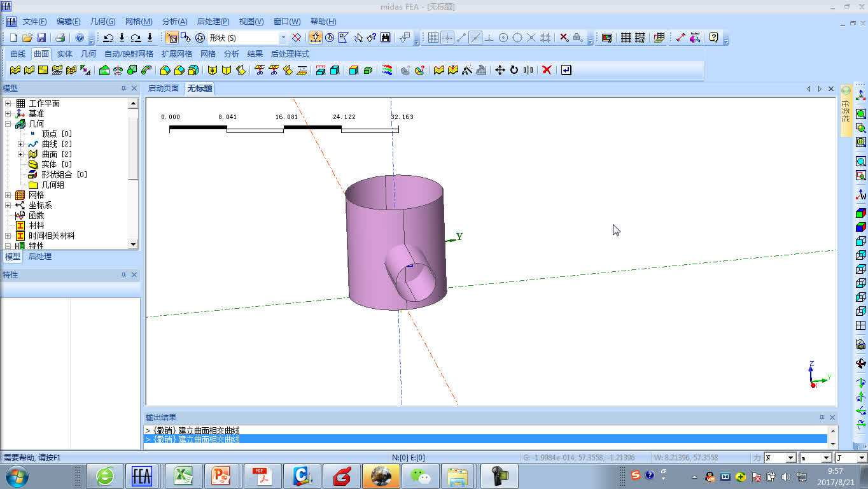Open the Excel icon in the taskbar
Image resolution: width=868 pixels, height=489 pixels.
click(x=183, y=476)
